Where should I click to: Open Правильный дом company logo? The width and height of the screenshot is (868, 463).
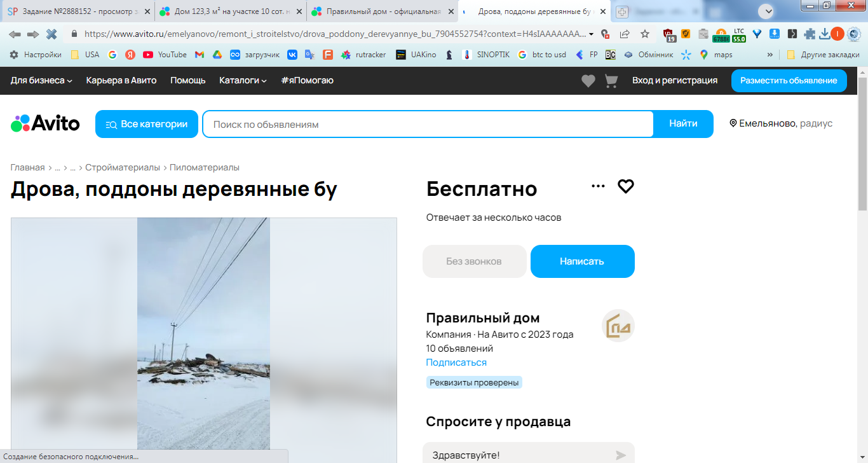point(618,326)
